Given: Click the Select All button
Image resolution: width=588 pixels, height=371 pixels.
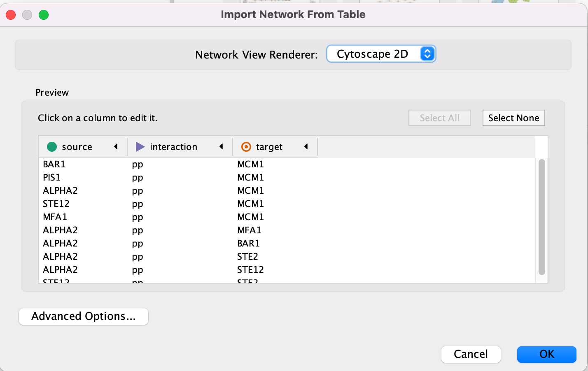Looking at the screenshot, I should coord(439,118).
